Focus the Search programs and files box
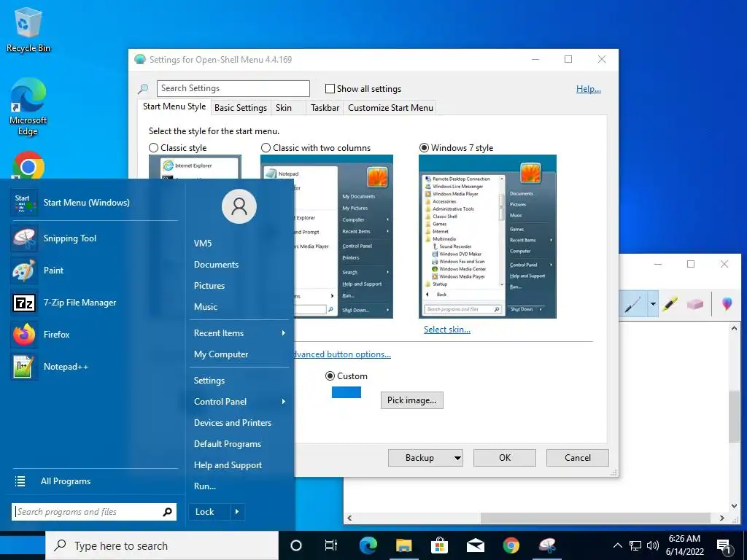The width and height of the screenshot is (747, 560). pos(94,512)
